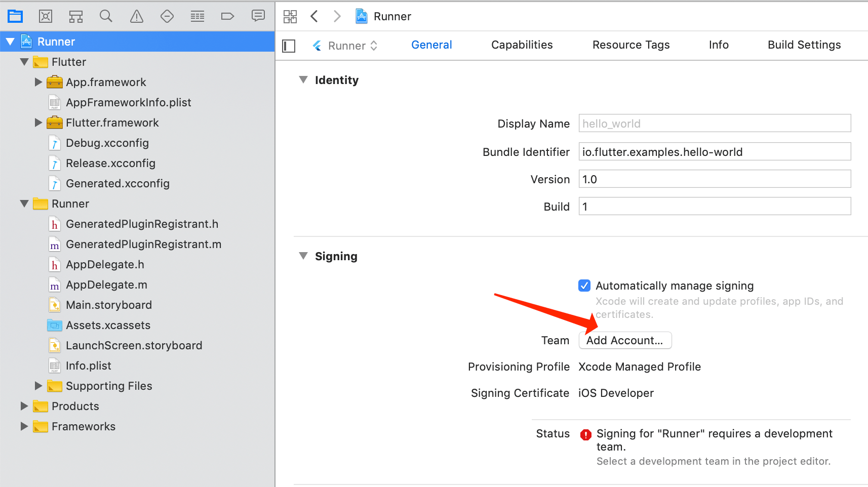The height and width of the screenshot is (487, 868).
Task: Click the Bundle Identifier text field
Action: 714,152
